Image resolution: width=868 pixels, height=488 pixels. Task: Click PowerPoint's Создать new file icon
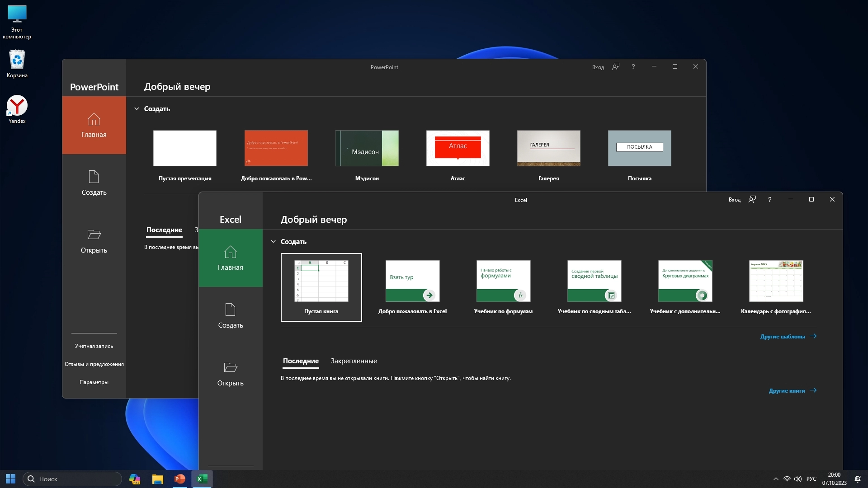(x=94, y=177)
